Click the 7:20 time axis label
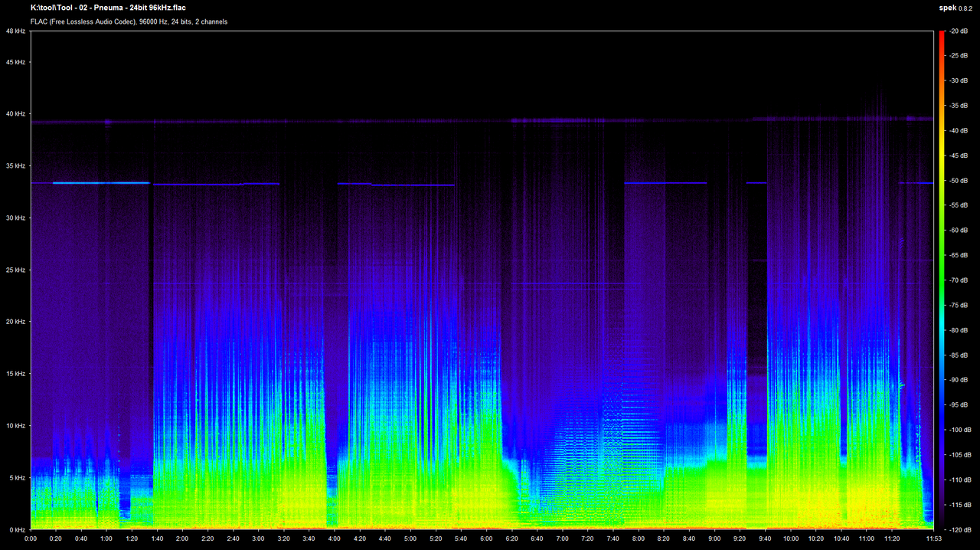980x550 pixels. pos(587,539)
